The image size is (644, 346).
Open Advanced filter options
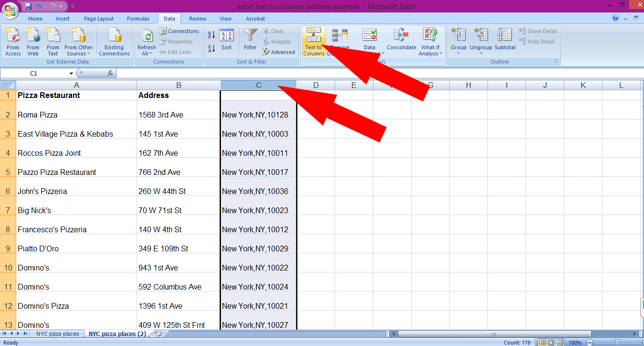279,52
